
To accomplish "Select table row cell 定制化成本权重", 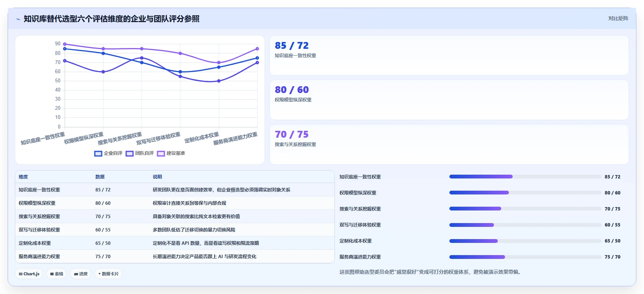I will (35, 243).
